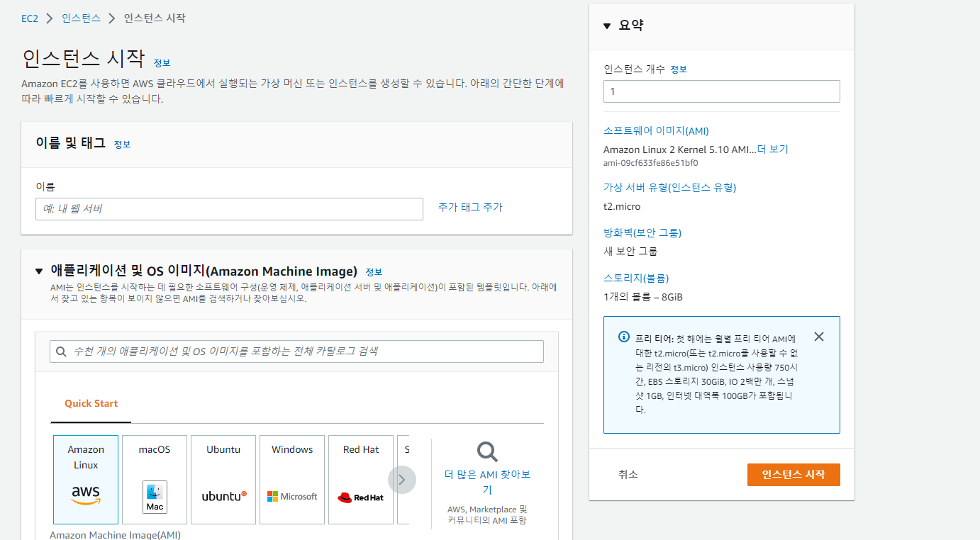Viewport: 980px width, 540px height.
Task: Click 가상 서버 유형(인스턴스 유형) link
Action: tap(669, 188)
